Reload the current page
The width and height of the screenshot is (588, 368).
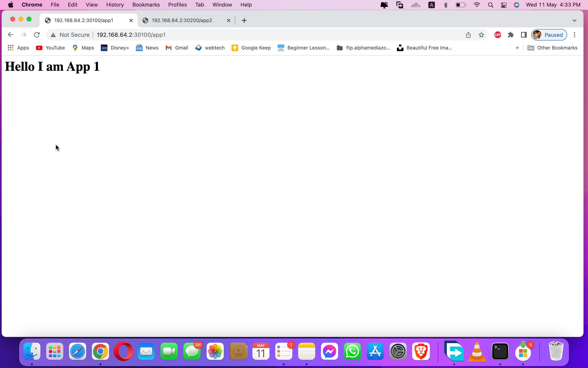(x=37, y=35)
